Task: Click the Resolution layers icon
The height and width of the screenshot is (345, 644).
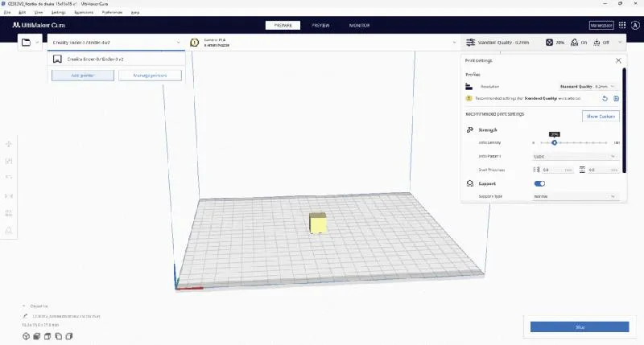Action: (x=469, y=87)
